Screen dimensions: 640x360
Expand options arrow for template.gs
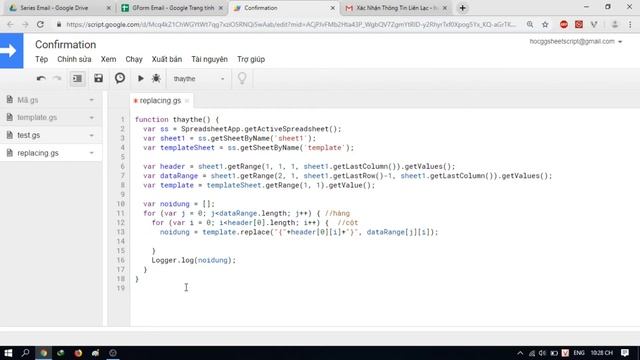[x=91, y=118]
